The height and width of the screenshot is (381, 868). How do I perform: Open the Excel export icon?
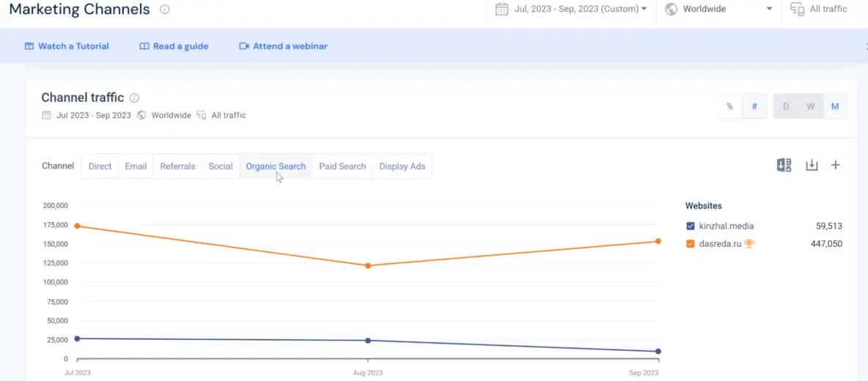784,166
